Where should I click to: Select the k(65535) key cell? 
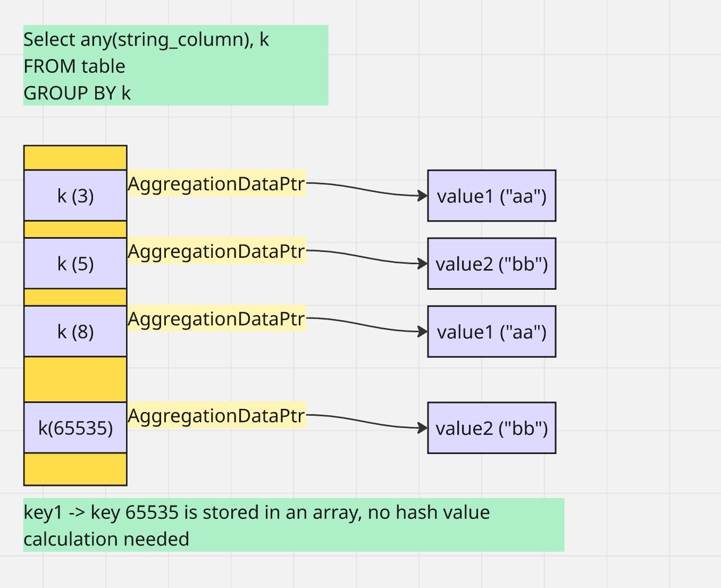(76, 428)
